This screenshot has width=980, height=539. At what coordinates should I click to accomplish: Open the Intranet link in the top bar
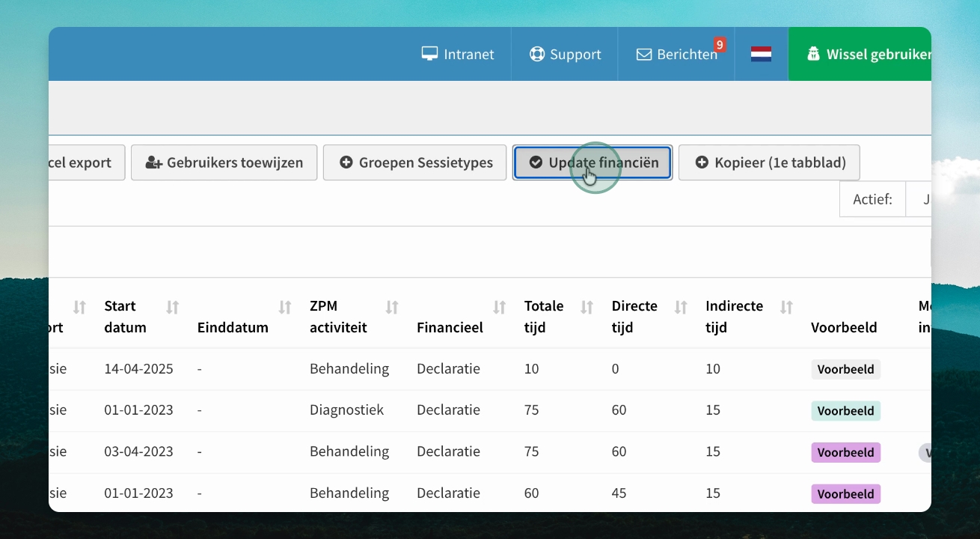point(458,54)
